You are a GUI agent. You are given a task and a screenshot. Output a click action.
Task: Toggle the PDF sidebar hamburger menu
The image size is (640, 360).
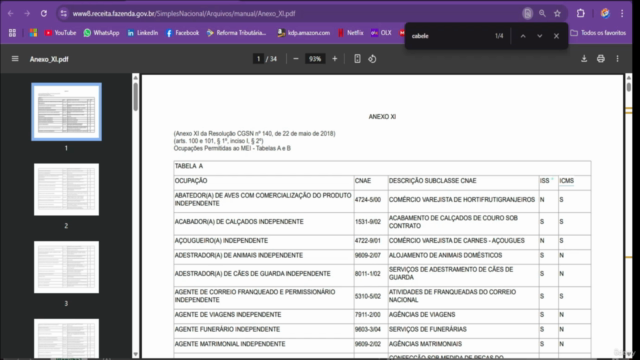click(15, 59)
